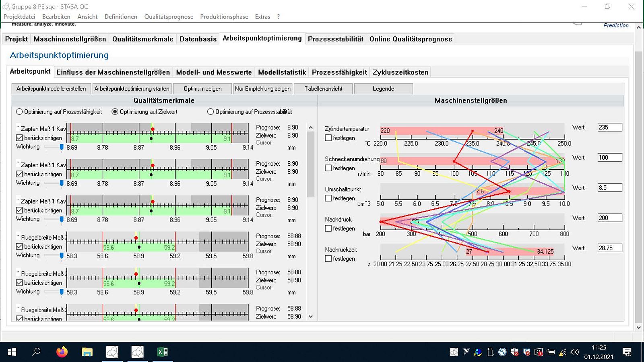Open the Modellstatistik sub-tab

tap(282, 72)
